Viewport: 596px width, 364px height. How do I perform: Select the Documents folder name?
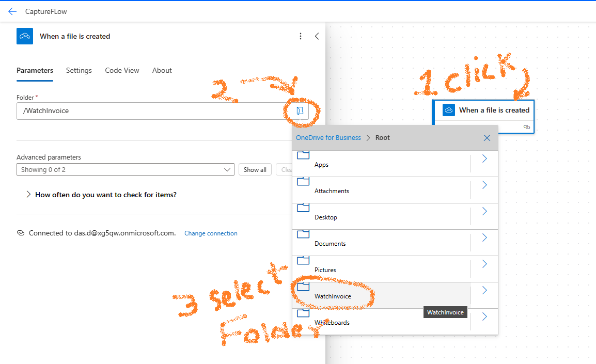click(x=331, y=244)
